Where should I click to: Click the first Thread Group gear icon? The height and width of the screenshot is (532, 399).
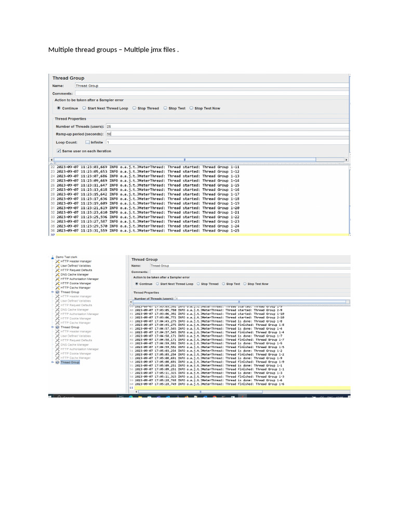57,292
